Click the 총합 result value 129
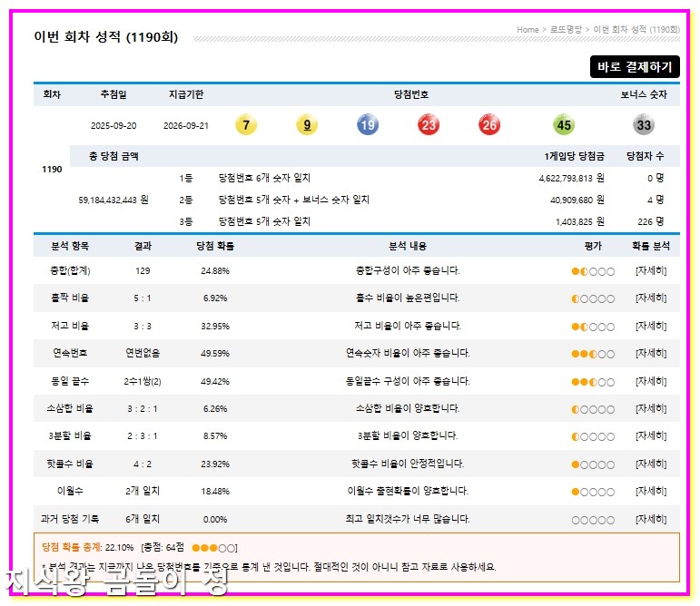The width and height of the screenshot is (700, 606). click(x=143, y=270)
